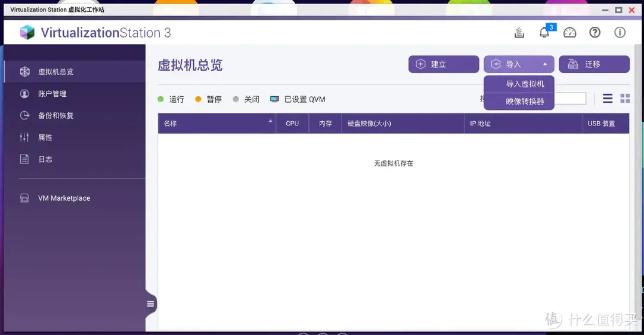Select 虚拟机总览 in sidebar

(x=75, y=72)
